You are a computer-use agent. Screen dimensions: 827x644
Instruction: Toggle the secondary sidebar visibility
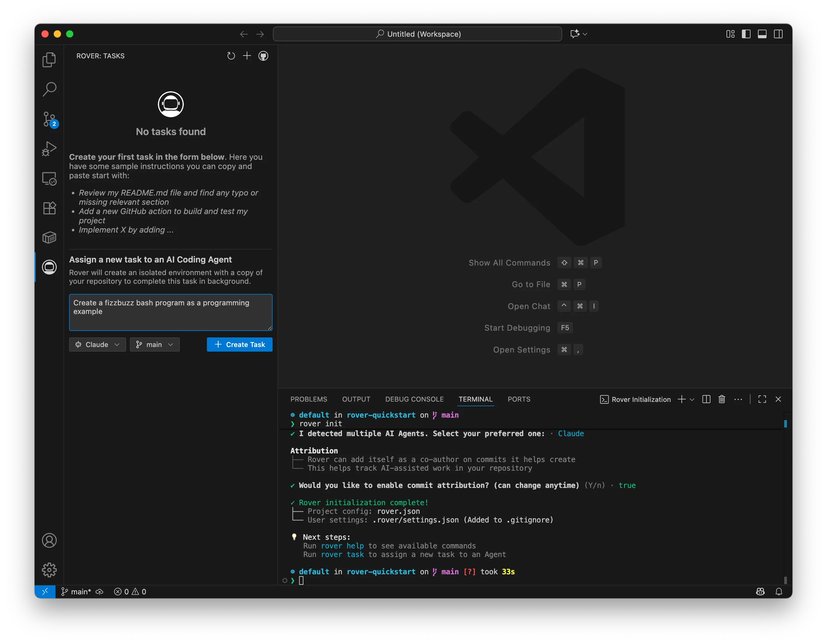click(779, 34)
